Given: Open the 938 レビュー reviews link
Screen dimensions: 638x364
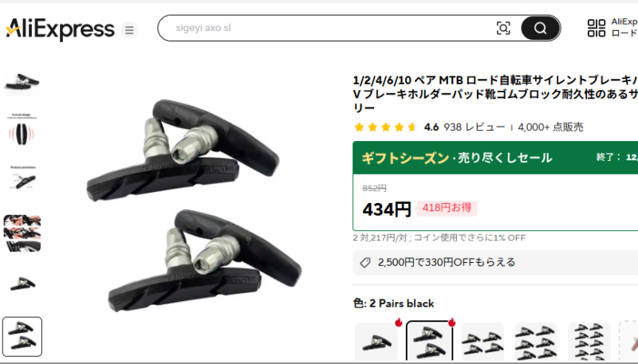Looking at the screenshot, I should pyautogui.click(x=475, y=127).
